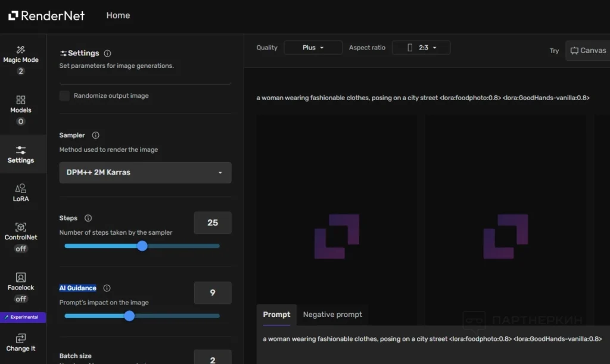Toggle the Randomize output image checkbox
610x364 pixels.
tap(64, 96)
